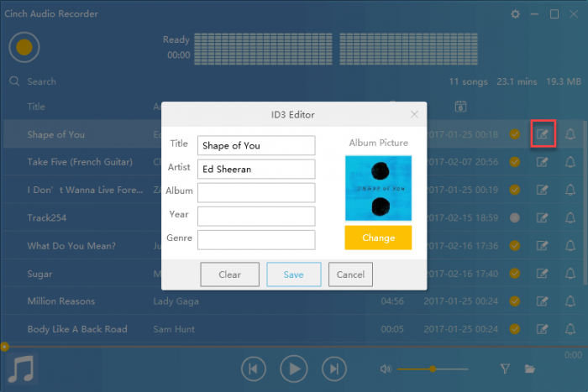Click the volume slider handle
The width and height of the screenshot is (588, 392).
click(433, 369)
